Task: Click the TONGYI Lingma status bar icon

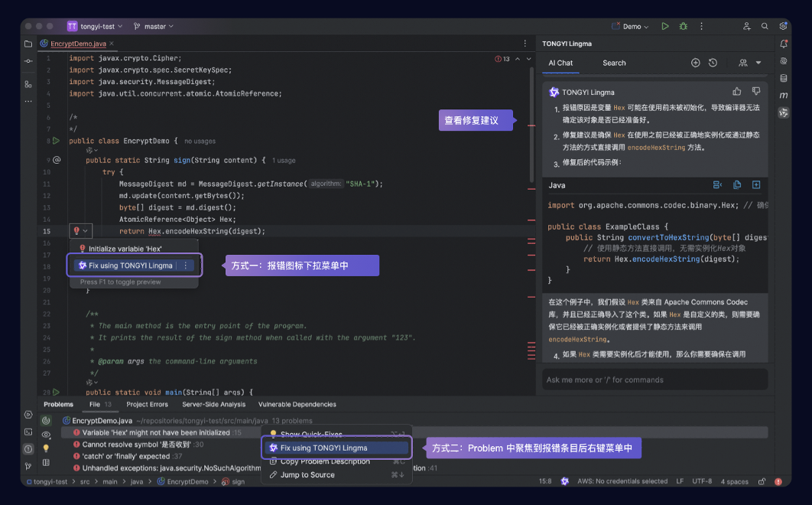Action: pyautogui.click(x=565, y=481)
